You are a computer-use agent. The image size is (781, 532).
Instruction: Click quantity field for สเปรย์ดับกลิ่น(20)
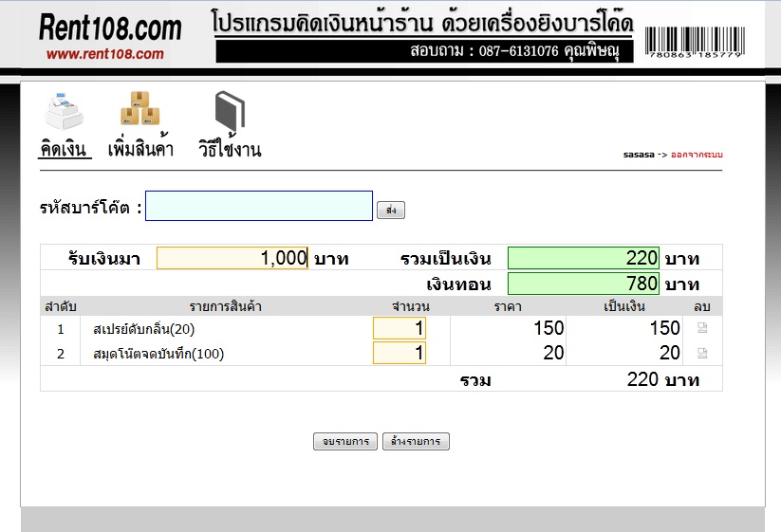400,328
